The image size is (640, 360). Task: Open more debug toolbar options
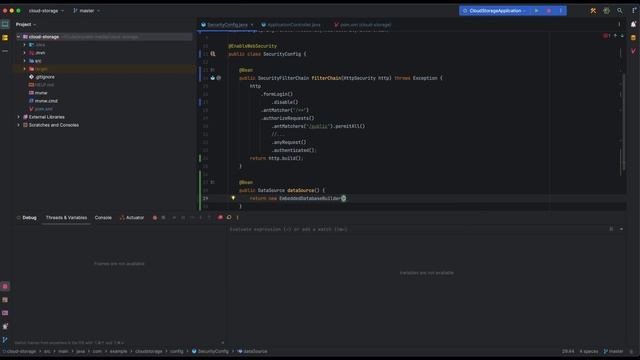click(x=238, y=218)
